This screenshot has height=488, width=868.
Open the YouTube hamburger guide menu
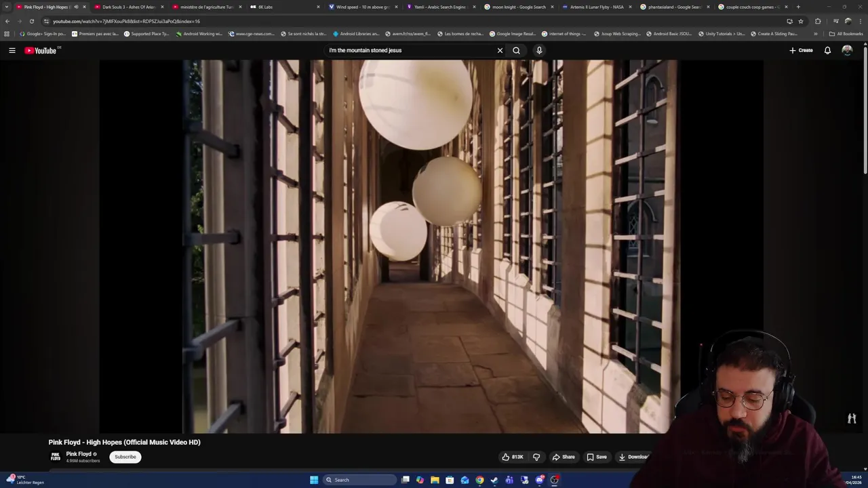coord(12,50)
